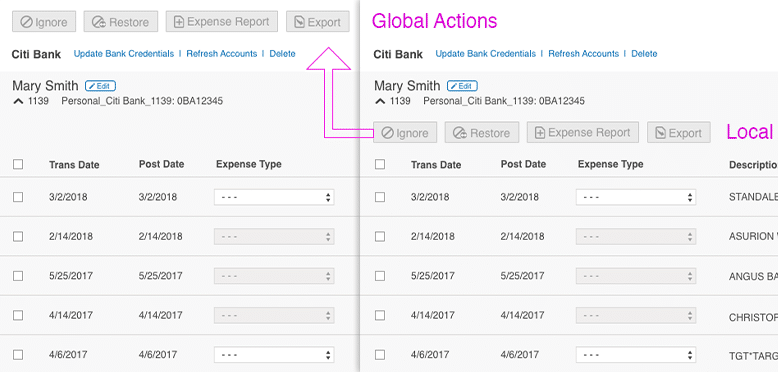Click the Restore button in left panel toolbar
The height and width of the screenshot is (372, 778).
pyautogui.click(x=121, y=22)
